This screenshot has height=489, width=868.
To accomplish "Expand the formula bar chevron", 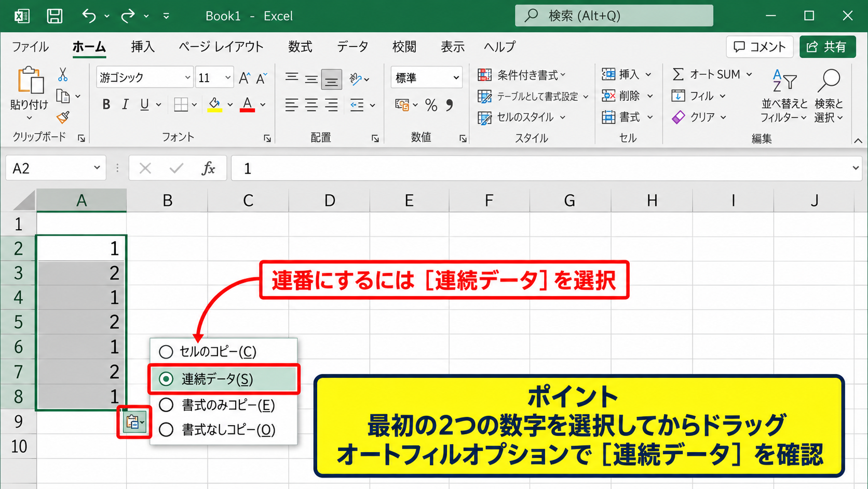I will coord(855,168).
